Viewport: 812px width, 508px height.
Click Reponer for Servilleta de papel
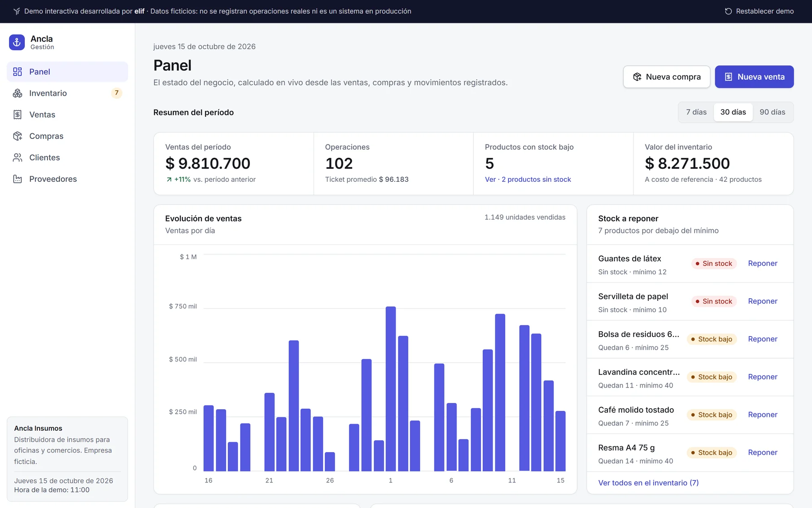coord(762,301)
